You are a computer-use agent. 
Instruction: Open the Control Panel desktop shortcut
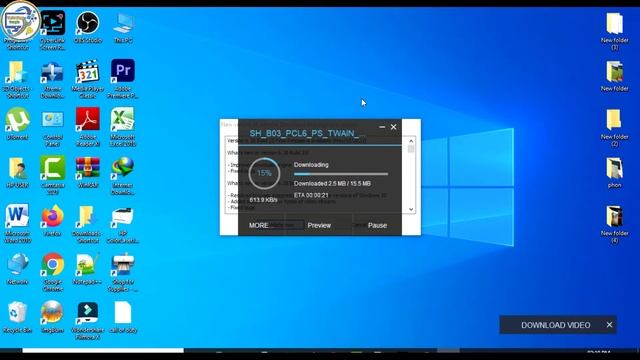click(52, 127)
